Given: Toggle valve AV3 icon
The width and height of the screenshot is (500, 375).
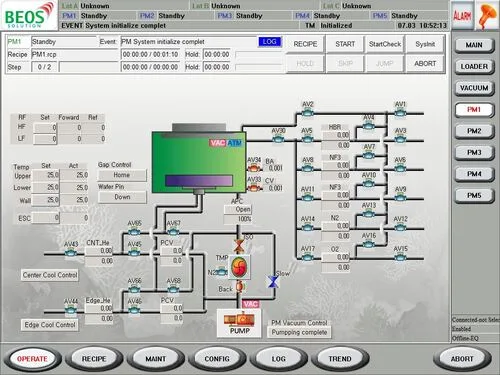Looking at the screenshot, I should tap(400, 139).
